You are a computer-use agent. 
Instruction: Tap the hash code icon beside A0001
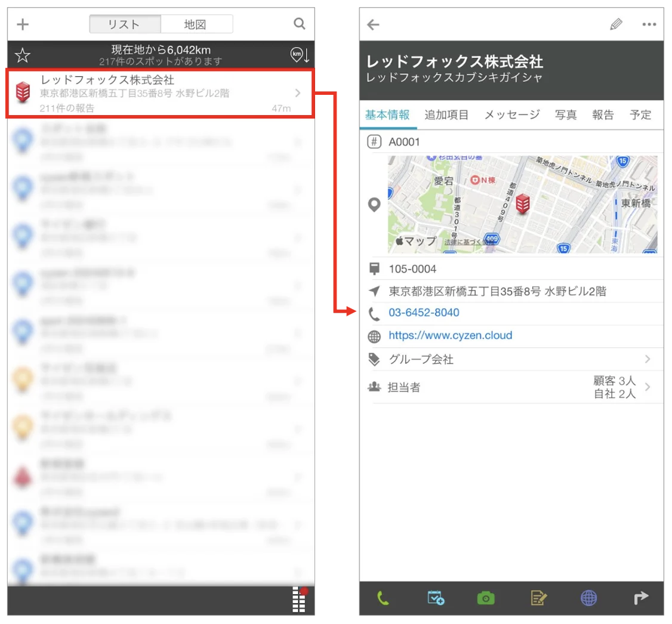coord(374,141)
